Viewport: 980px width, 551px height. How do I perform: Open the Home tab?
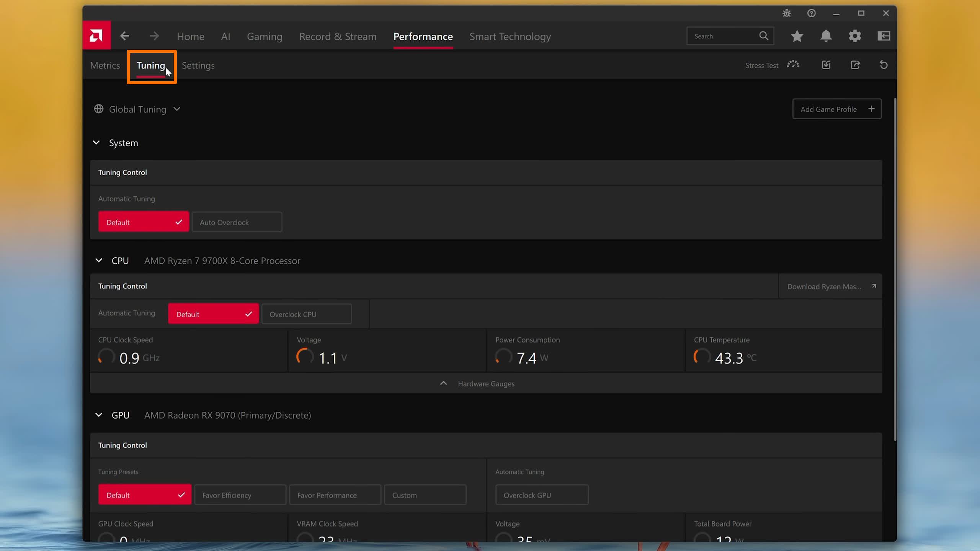(191, 36)
